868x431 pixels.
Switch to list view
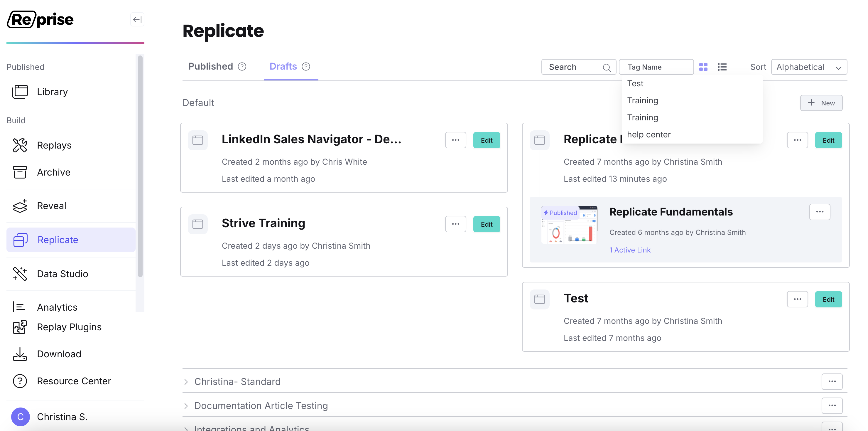pos(722,67)
